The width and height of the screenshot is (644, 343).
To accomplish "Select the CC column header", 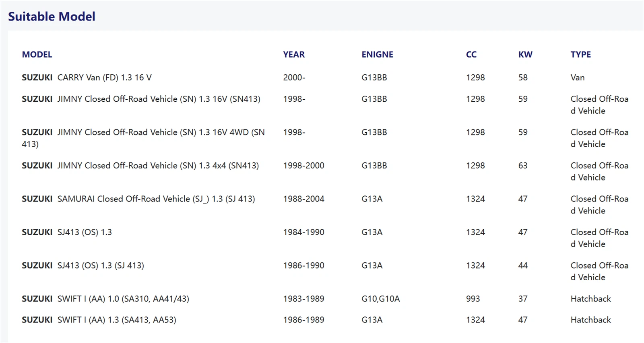I will (x=471, y=55).
